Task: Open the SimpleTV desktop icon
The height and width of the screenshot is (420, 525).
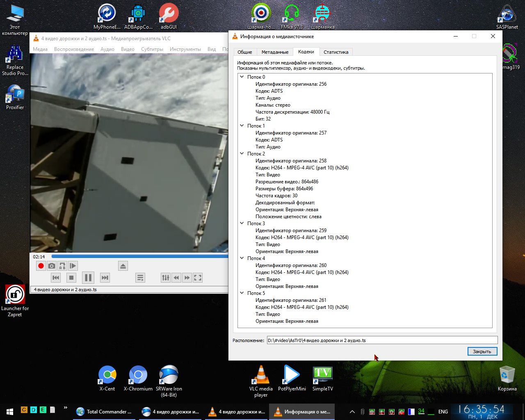Action: pos(322,378)
